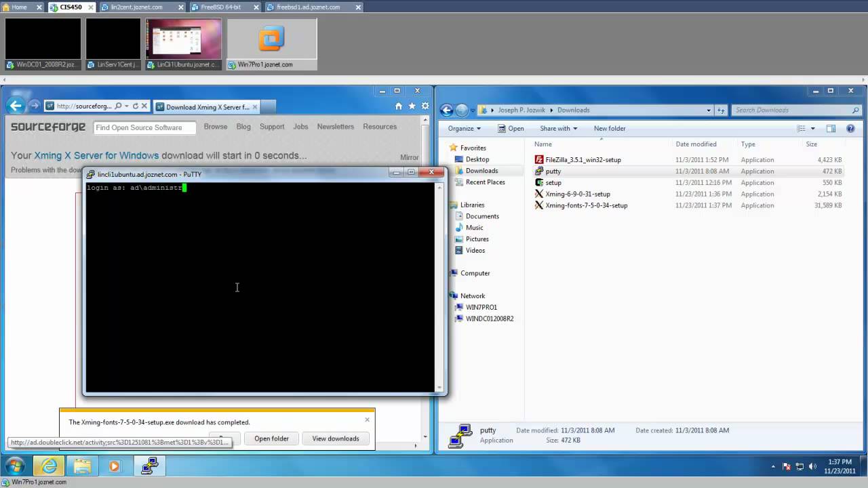
Task: Show hidden system tray icons arrow
Action: (774, 466)
